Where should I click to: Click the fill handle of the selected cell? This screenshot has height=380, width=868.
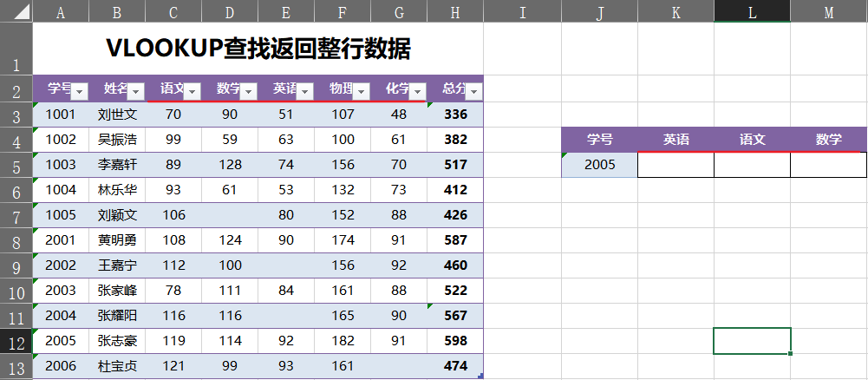[790, 353]
